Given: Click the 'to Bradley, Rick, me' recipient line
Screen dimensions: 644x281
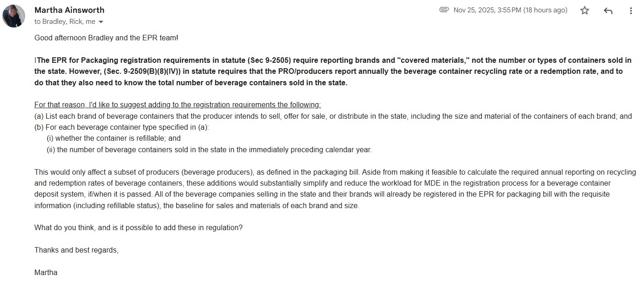Looking at the screenshot, I should click(x=65, y=22).
